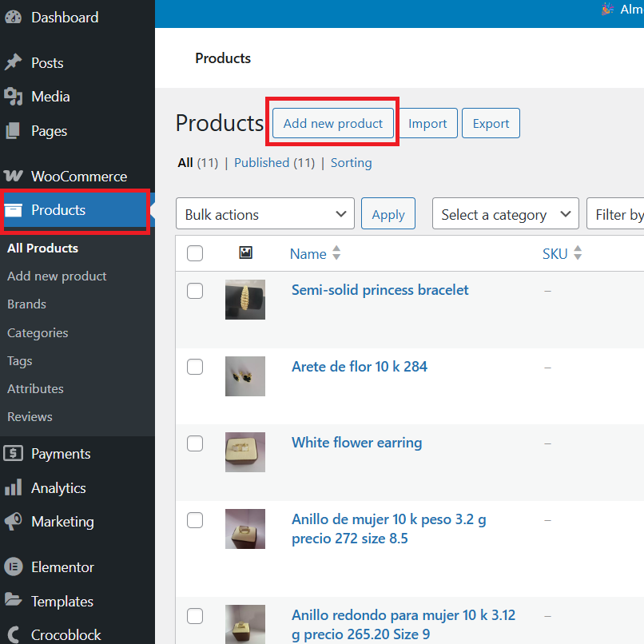
Task: Check the Arete de flor 10 k 284 checkbox
Action: pos(195,367)
